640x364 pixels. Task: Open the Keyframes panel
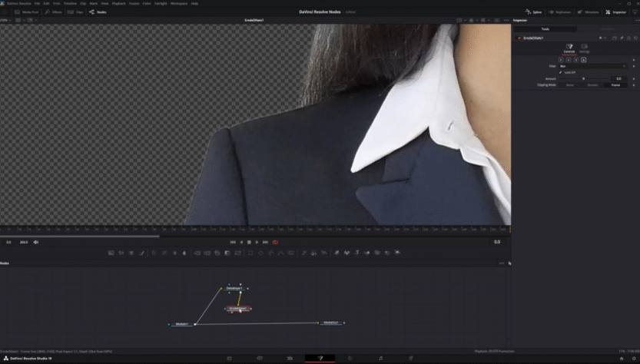[x=559, y=12]
